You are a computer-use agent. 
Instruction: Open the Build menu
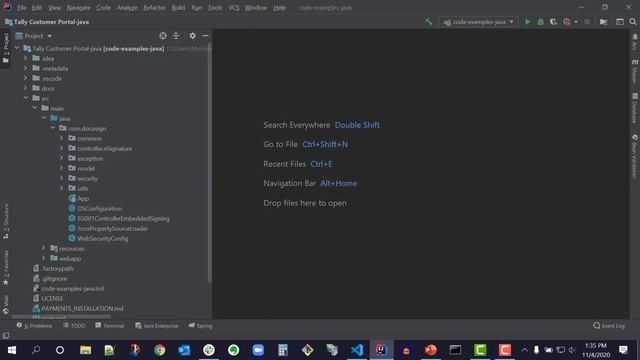[178, 8]
